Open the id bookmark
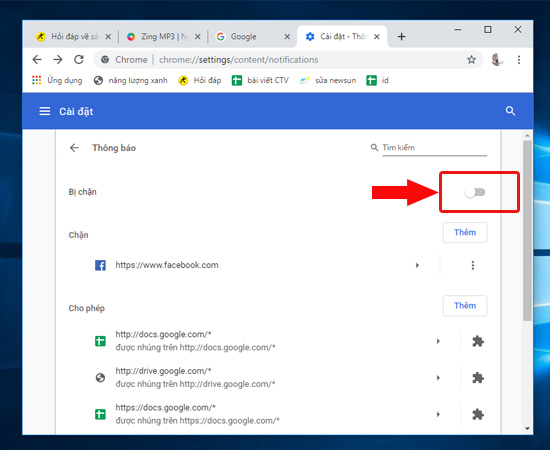550x450 pixels. [377, 80]
